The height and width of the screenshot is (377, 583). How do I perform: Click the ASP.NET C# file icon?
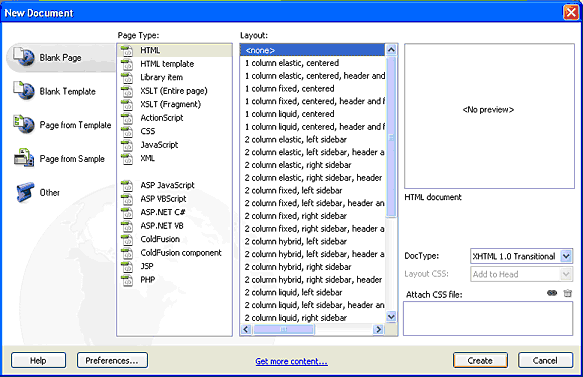pos(127,212)
